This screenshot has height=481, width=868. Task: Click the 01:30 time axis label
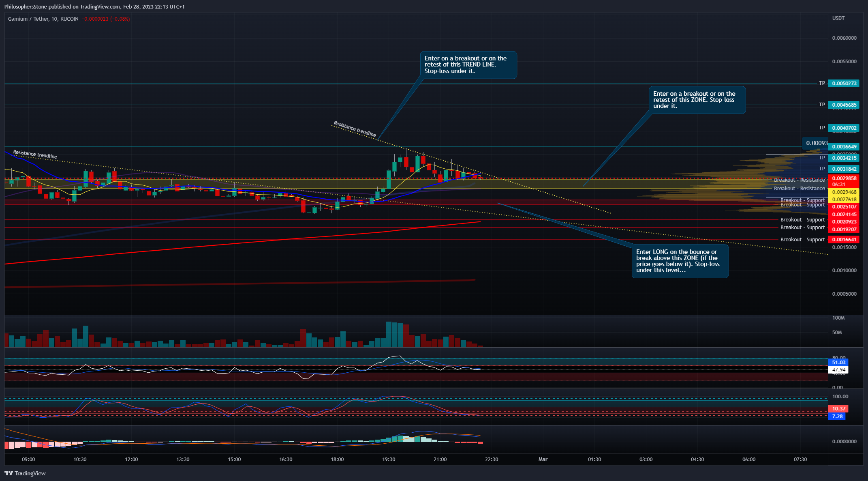(594, 460)
